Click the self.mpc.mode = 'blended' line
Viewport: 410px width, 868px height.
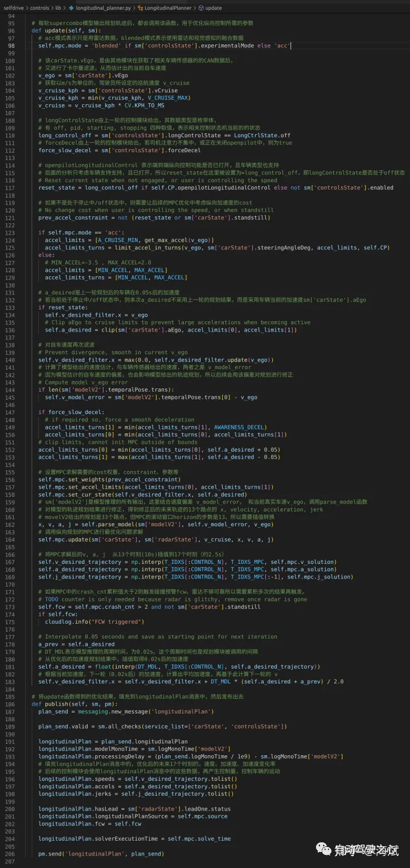(165, 45)
